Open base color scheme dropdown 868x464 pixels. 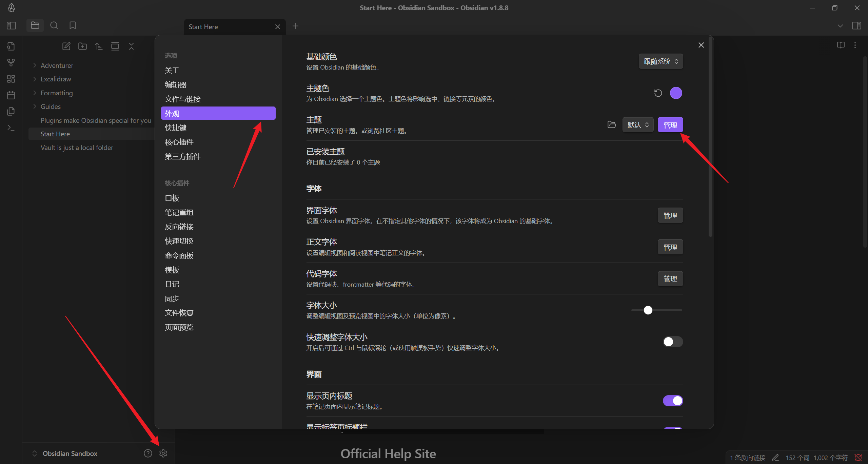(660, 61)
